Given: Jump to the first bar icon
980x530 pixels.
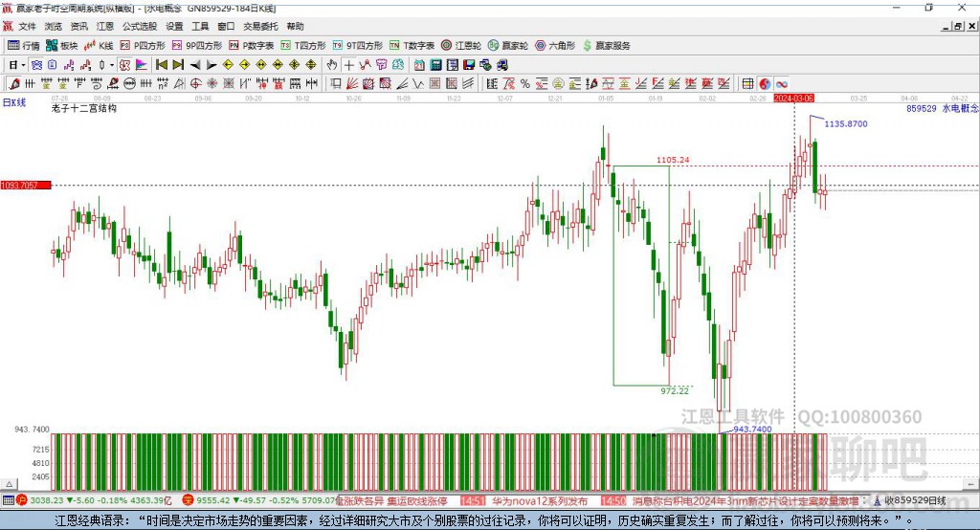Looking at the screenshot, I should click(161, 65).
